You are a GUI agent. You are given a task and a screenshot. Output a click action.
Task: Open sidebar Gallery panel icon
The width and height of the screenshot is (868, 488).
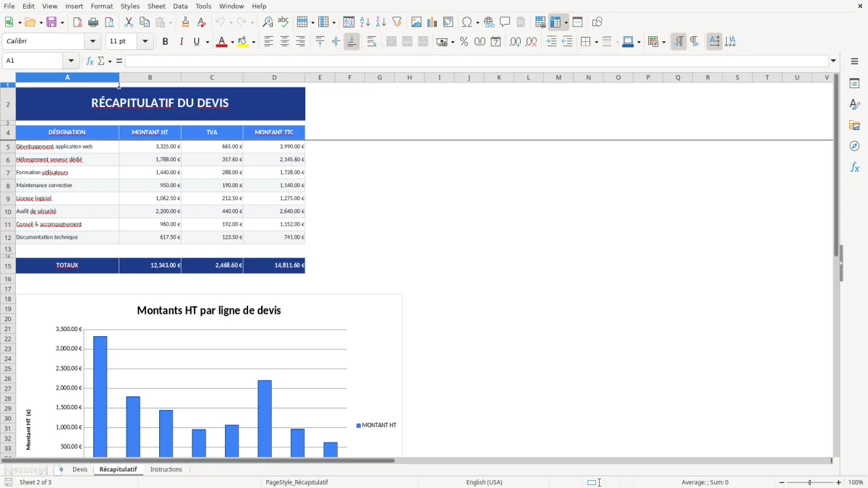[854, 126]
